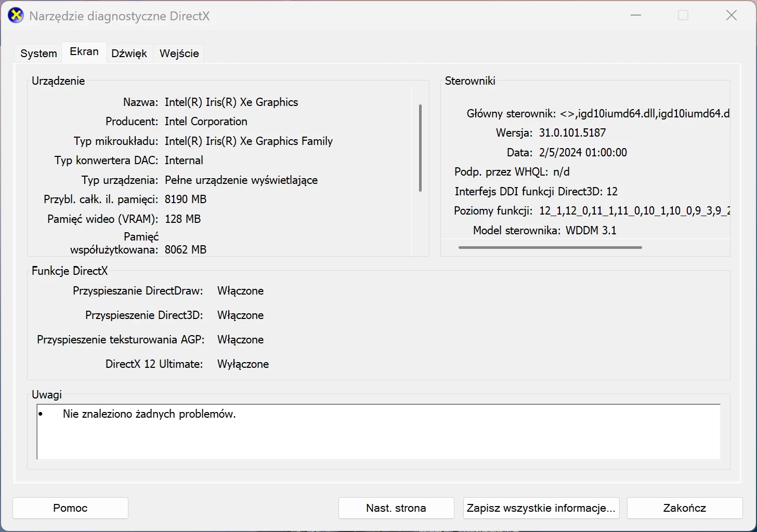Click the minimize button of the window

[x=635, y=15]
